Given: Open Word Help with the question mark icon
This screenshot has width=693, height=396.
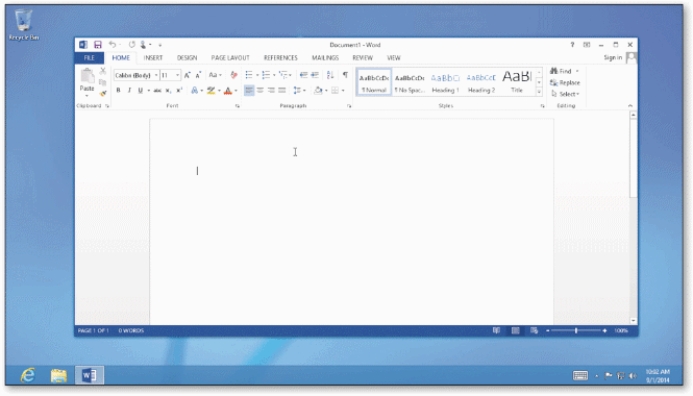Looking at the screenshot, I should point(572,45).
